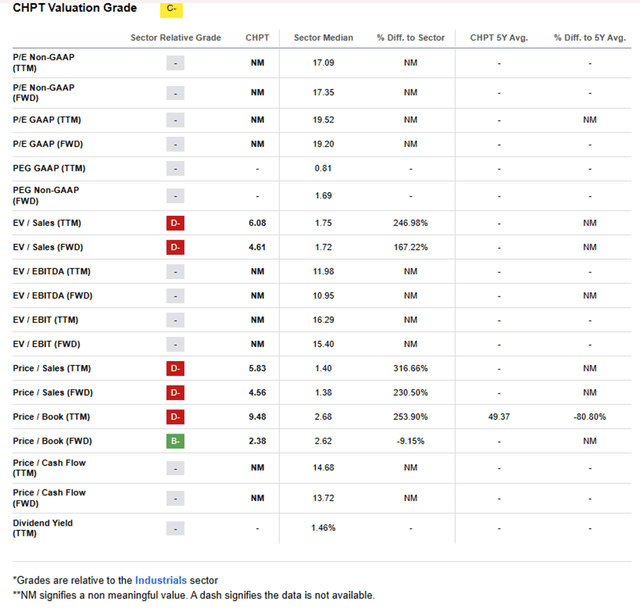Click the Price / Cash Flow (FWD) row label
This screenshot has height=612, width=640.
click(49, 498)
